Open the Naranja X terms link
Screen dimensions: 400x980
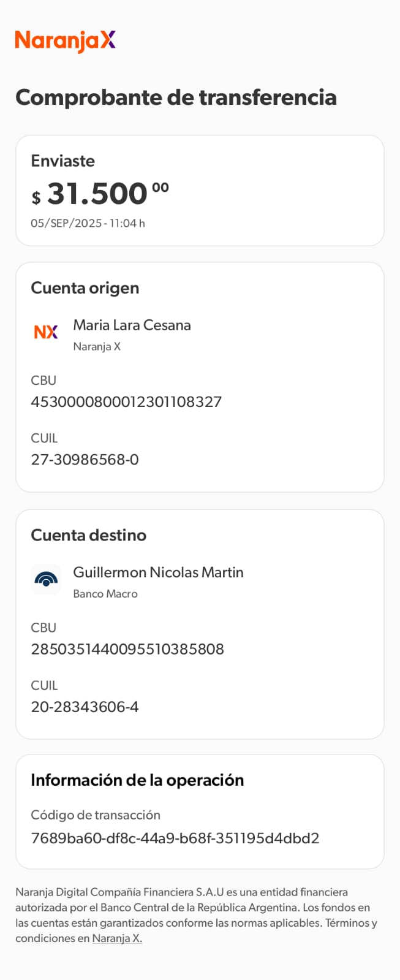[117, 938]
